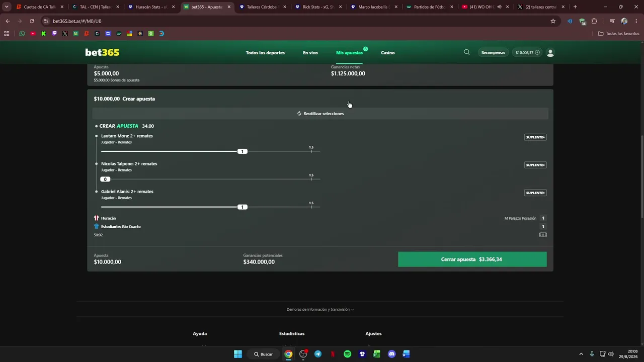Click the Ajustes footer heading

(373, 333)
